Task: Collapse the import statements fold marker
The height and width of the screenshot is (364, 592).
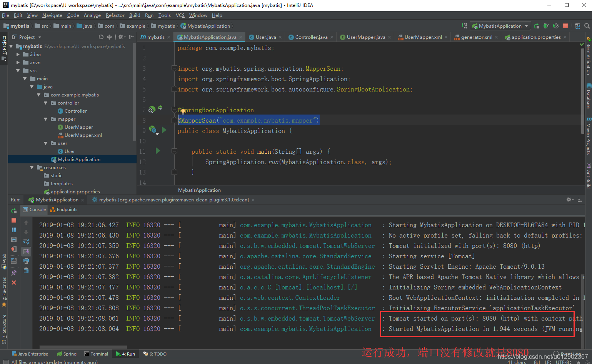Action: (x=174, y=68)
